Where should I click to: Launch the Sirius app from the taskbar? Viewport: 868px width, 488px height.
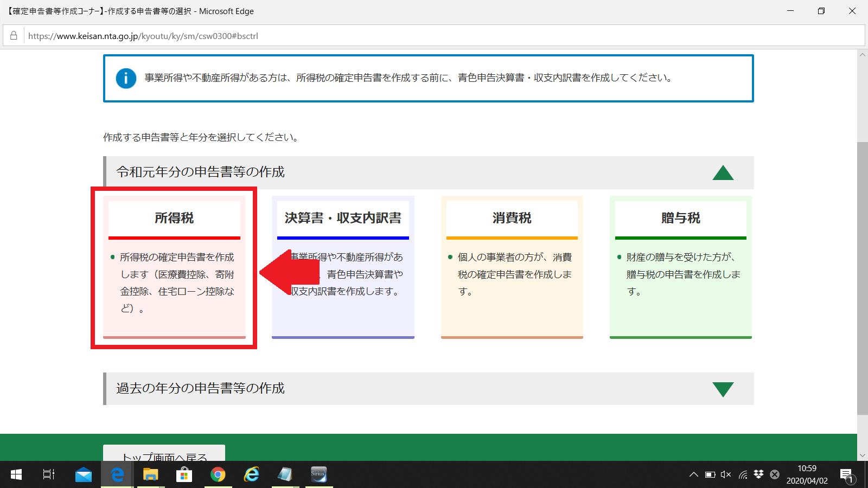(x=318, y=474)
